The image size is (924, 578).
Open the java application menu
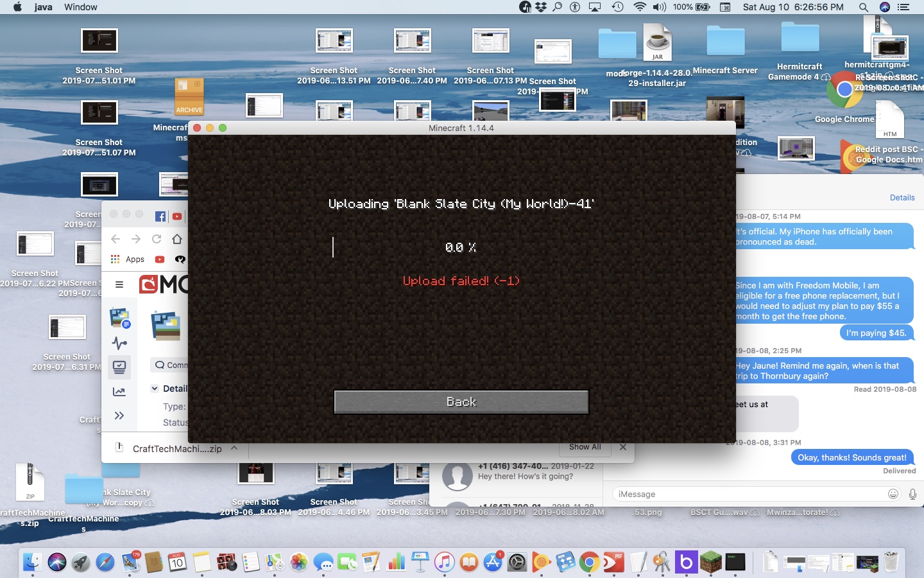pos(44,7)
